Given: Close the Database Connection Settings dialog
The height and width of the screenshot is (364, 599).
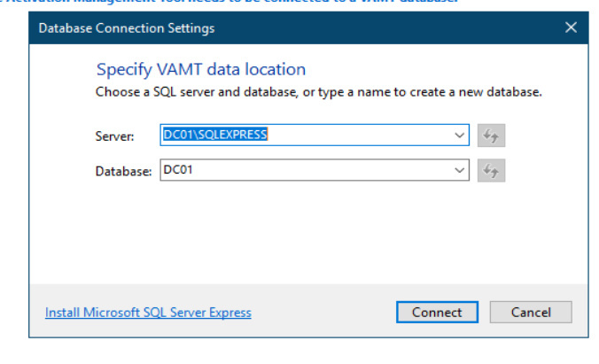Looking at the screenshot, I should tap(571, 27).
